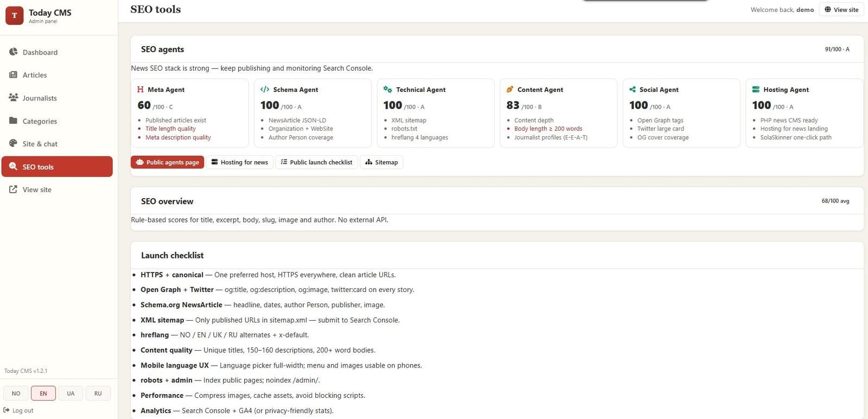Go to Articles section
The image size is (868, 419).
pyautogui.click(x=57, y=75)
